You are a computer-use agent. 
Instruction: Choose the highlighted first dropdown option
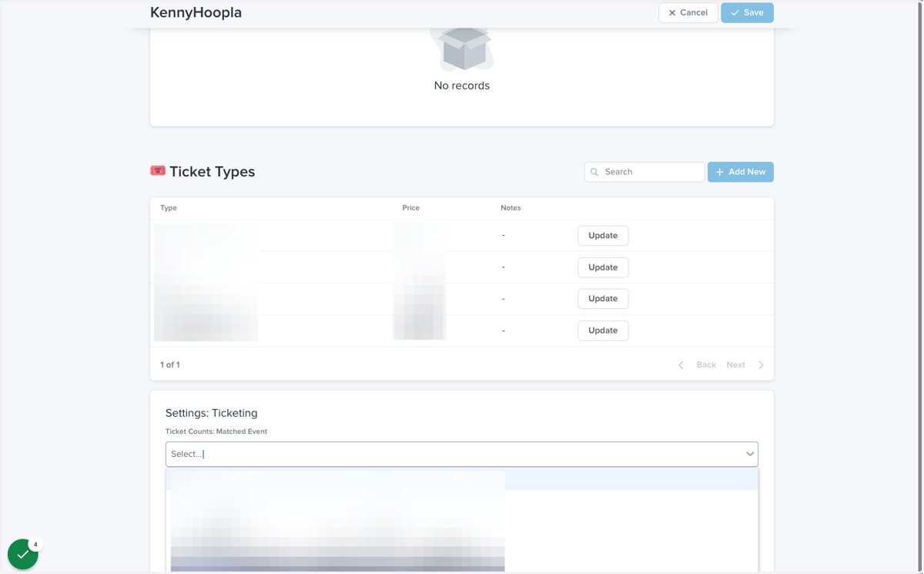tap(462, 479)
